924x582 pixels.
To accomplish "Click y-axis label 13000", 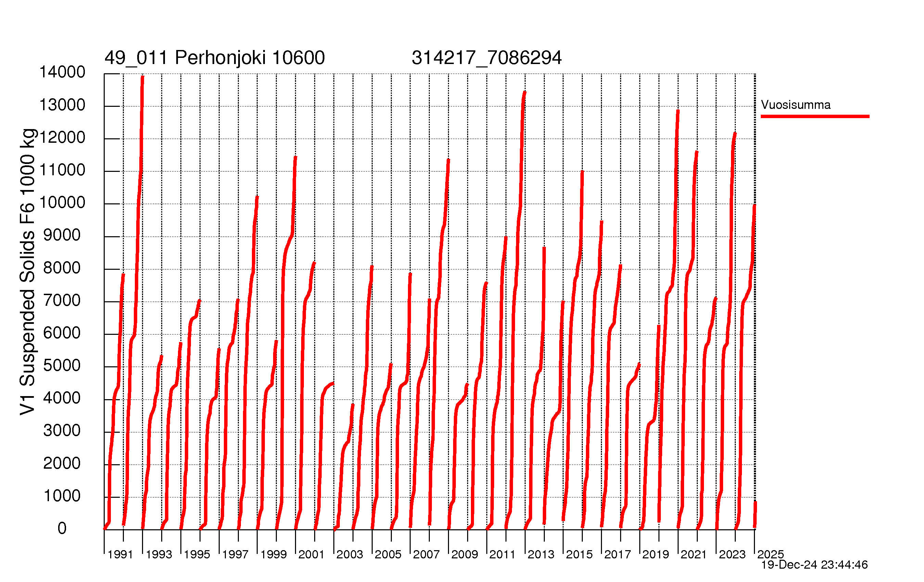I will [x=62, y=105].
